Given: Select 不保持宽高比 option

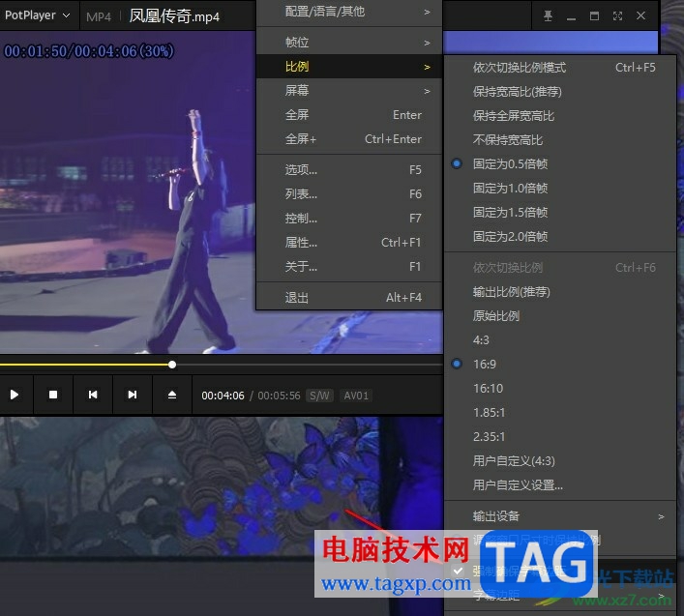Looking at the screenshot, I should click(x=560, y=140).
